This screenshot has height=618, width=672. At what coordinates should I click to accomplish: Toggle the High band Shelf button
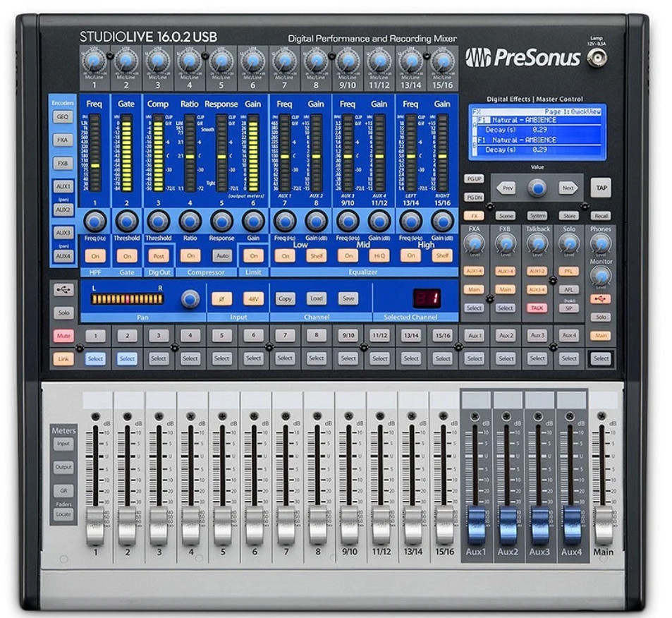tap(442, 255)
